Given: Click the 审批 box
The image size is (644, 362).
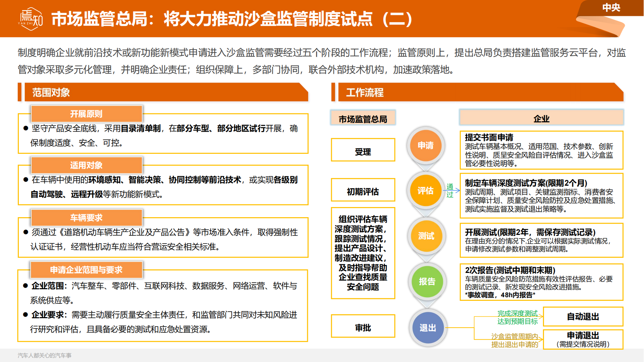Looking at the screenshot, I should coord(363,326).
